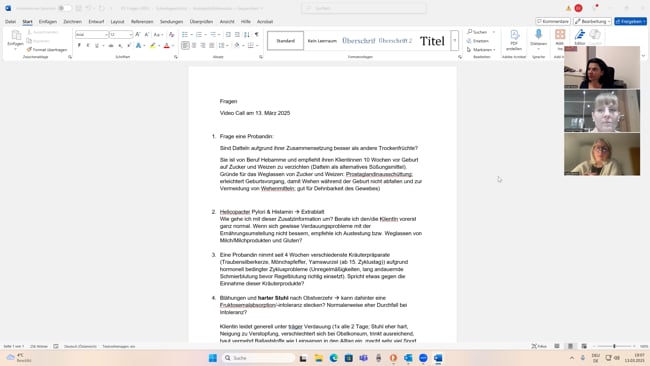Expand the styles gallery
This screenshot has width=650, height=366.
455,41
